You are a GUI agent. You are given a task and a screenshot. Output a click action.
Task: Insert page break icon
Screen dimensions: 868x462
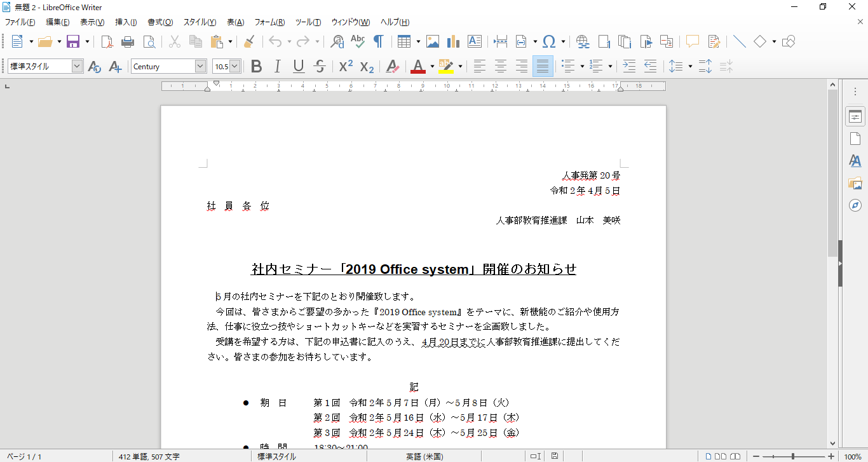pos(501,42)
